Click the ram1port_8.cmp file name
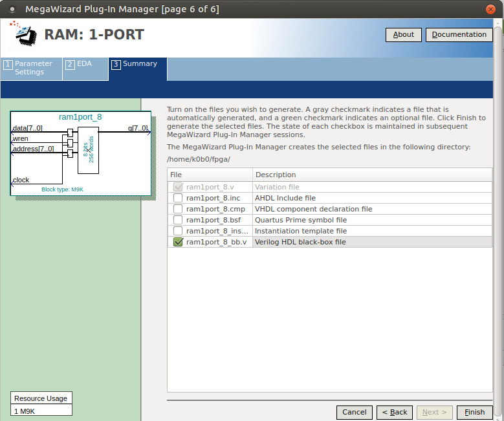Image resolution: width=504 pixels, height=421 pixels. point(215,209)
